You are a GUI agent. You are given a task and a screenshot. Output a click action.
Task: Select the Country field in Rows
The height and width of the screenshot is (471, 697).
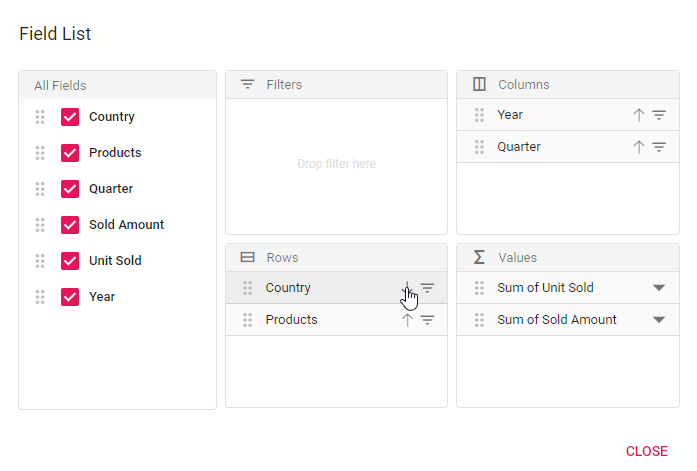336,288
